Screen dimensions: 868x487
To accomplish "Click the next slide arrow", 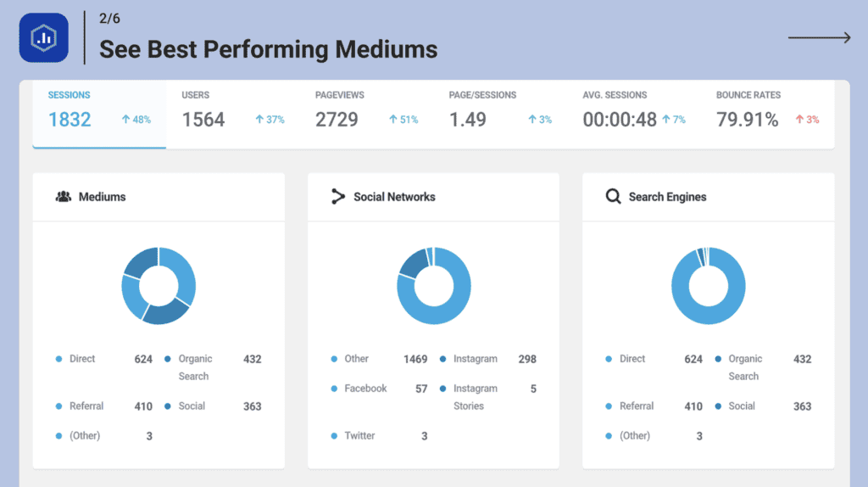I will click(x=819, y=37).
